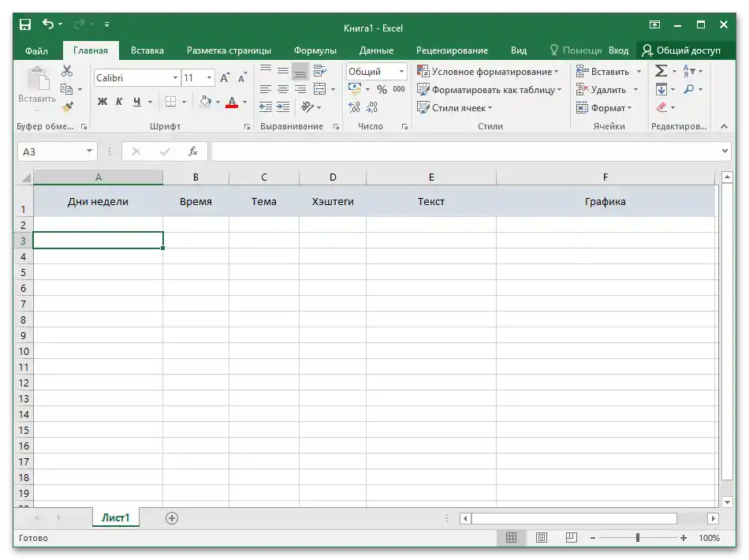Viewport: 749px width, 560px height.
Task: Switch to the Рецензирование tab
Action: [452, 50]
